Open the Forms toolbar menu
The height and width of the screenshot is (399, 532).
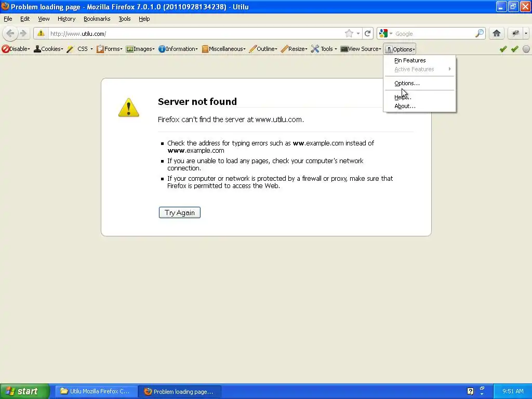[x=109, y=49]
